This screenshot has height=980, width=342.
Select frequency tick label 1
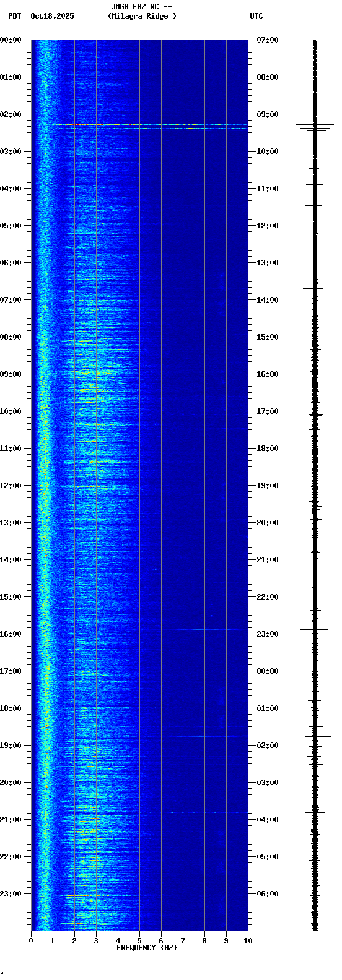pos(53,941)
